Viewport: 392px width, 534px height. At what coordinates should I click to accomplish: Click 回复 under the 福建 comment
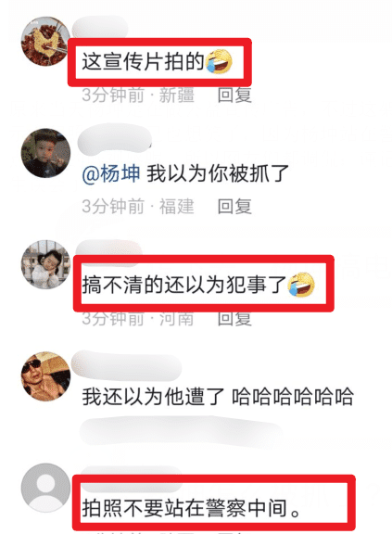pos(234,207)
